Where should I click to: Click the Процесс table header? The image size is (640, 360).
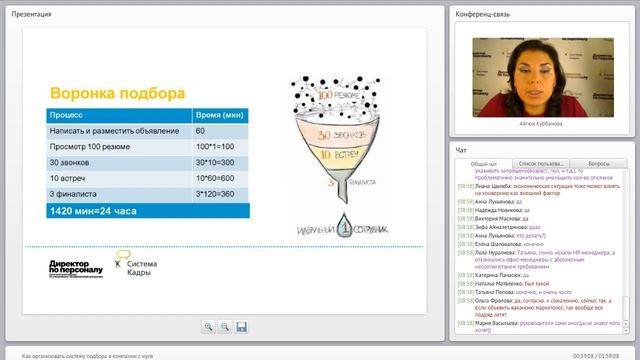119,116
